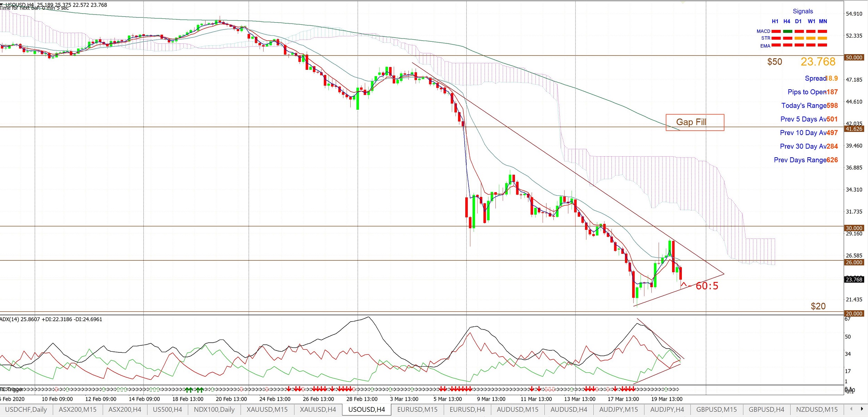Open the EURUSD,H4 chart tab

click(467, 409)
